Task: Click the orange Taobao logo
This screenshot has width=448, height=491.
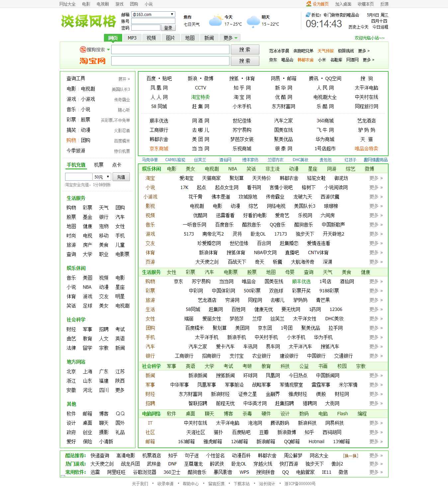Action: [92, 61]
